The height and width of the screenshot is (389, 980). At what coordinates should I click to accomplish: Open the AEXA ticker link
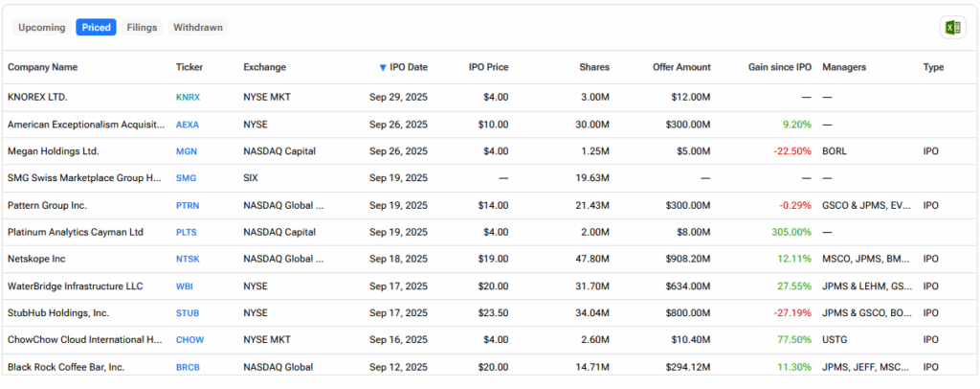click(x=189, y=125)
